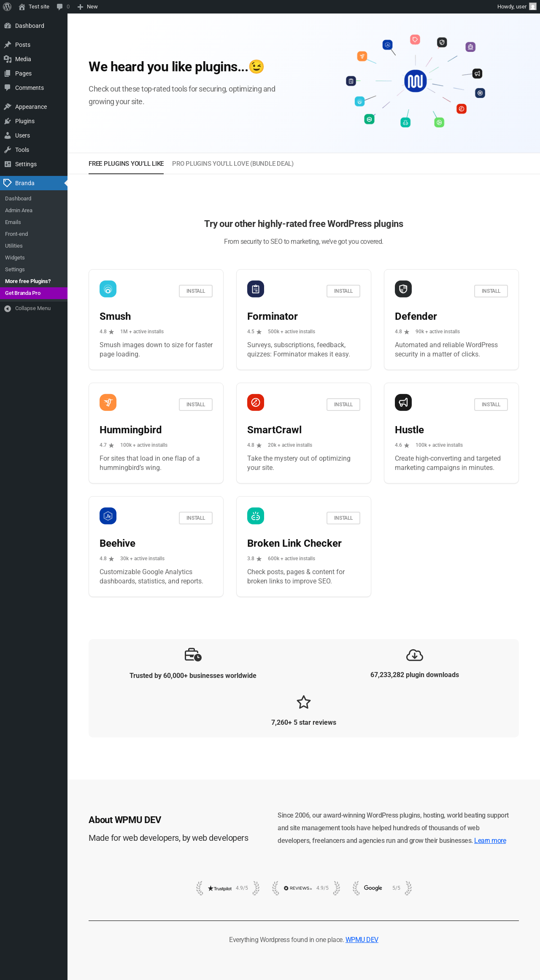Click the Beehive plugin icon

(x=108, y=516)
